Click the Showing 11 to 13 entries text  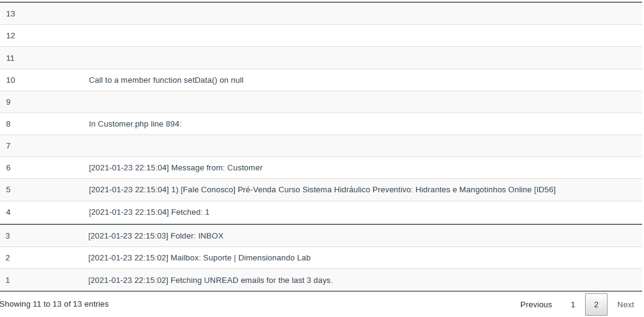point(54,304)
